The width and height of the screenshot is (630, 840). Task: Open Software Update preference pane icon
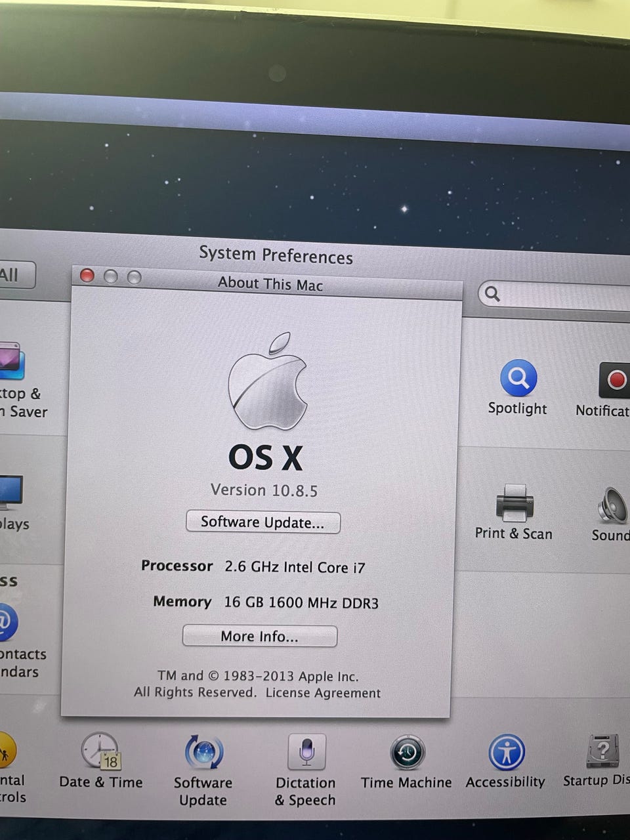tap(203, 752)
